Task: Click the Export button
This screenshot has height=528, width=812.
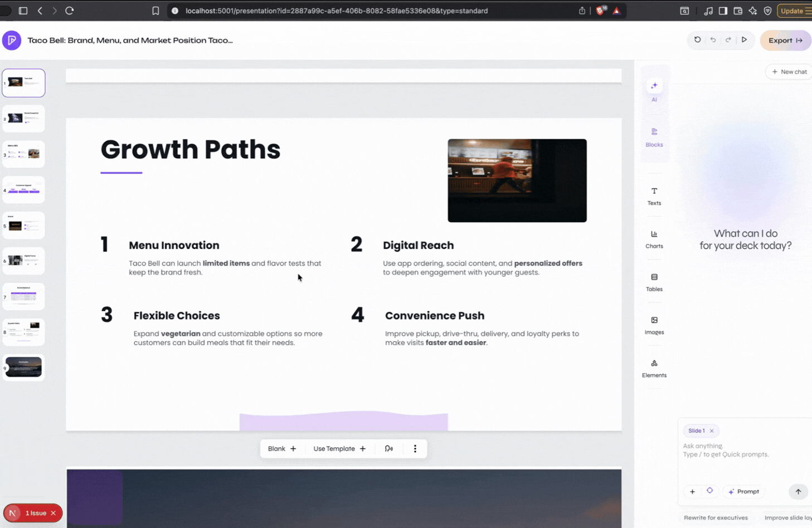Action: (785, 40)
